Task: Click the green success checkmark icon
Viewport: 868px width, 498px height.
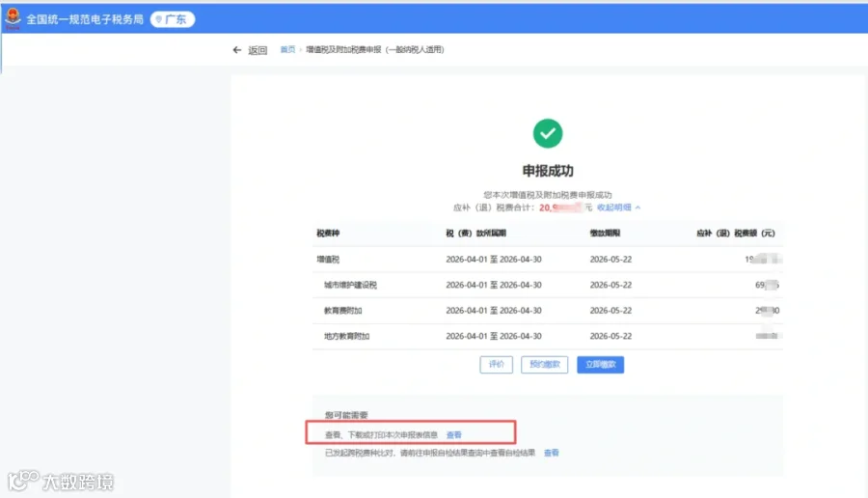Action: pyautogui.click(x=548, y=133)
